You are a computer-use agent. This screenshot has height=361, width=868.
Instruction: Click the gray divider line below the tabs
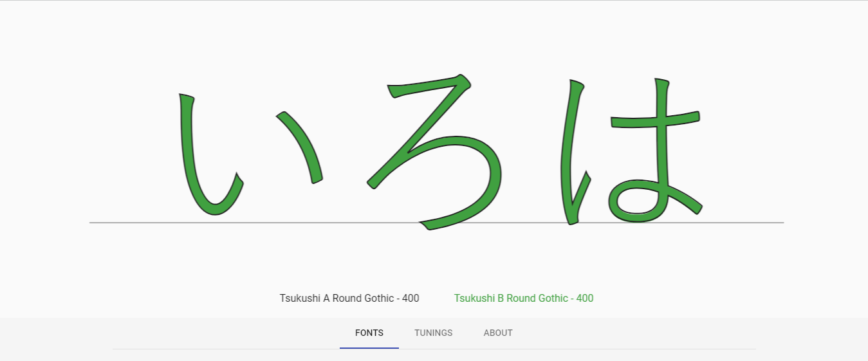pyautogui.click(x=579, y=349)
